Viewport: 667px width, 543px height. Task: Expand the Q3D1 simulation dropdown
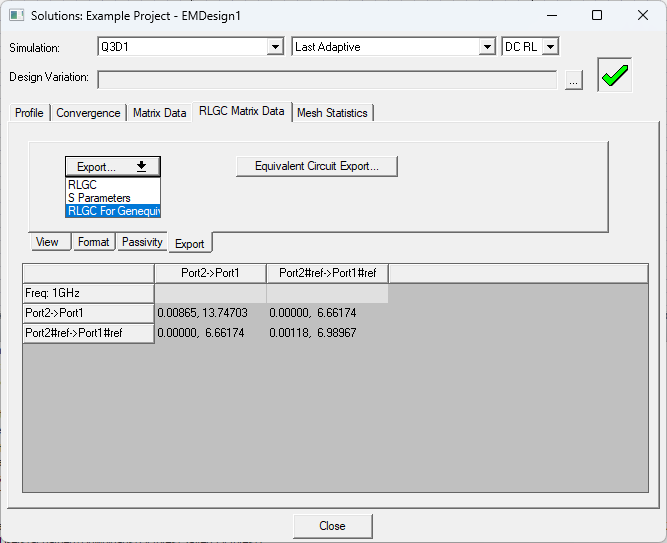[275, 47]
